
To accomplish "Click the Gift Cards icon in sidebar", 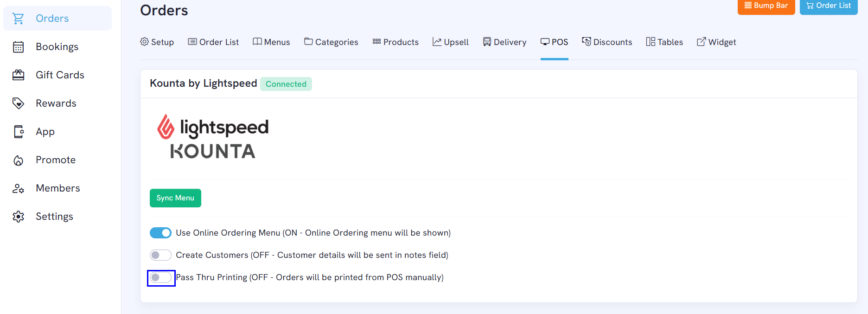I will pos(18,75).
